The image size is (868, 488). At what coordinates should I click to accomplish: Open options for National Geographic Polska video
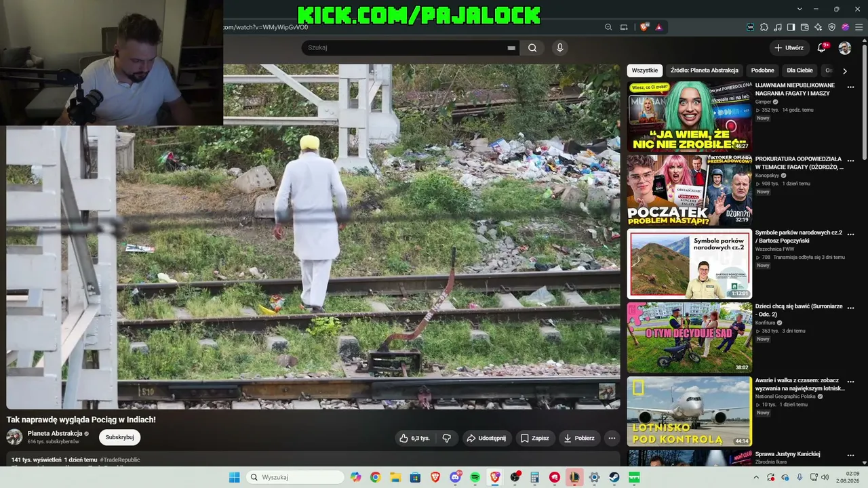tap(851, 382)
